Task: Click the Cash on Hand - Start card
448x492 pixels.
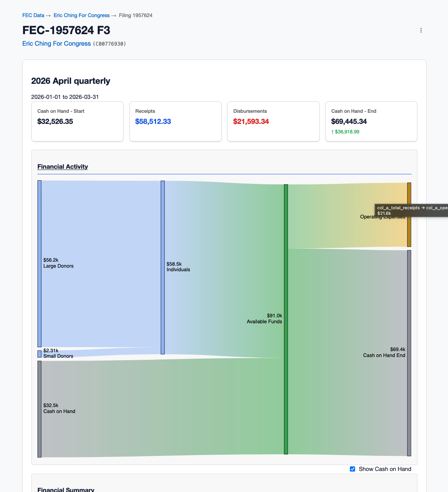Action: pos(77,121)
